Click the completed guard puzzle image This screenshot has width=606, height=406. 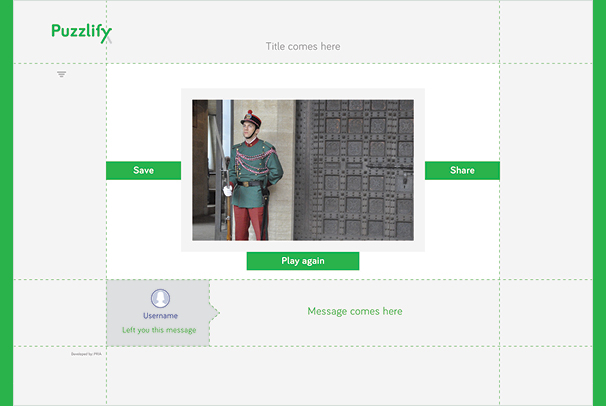[x=303, y=170]
